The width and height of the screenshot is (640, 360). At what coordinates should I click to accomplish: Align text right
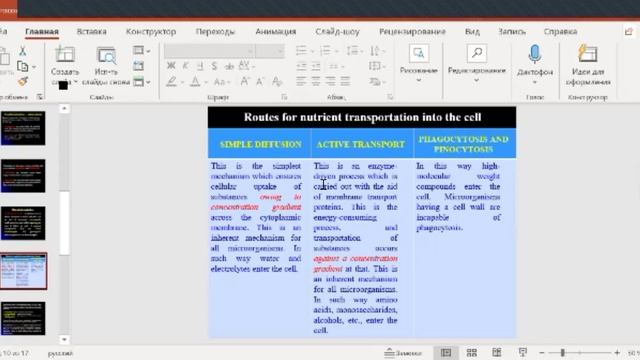[x=331, y=81]
